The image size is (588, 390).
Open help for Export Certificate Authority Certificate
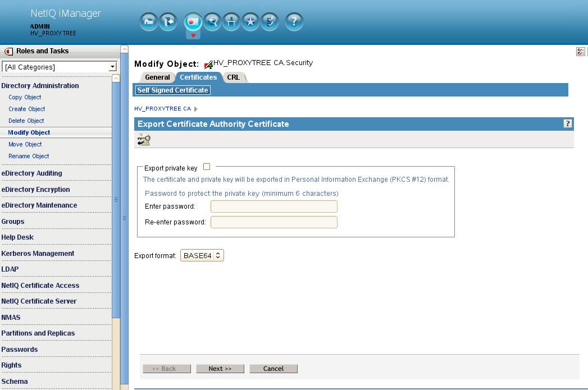[568, 123]
